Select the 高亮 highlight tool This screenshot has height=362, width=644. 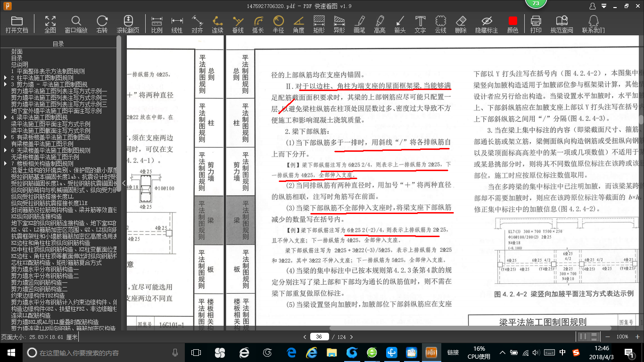click(380, 24)
